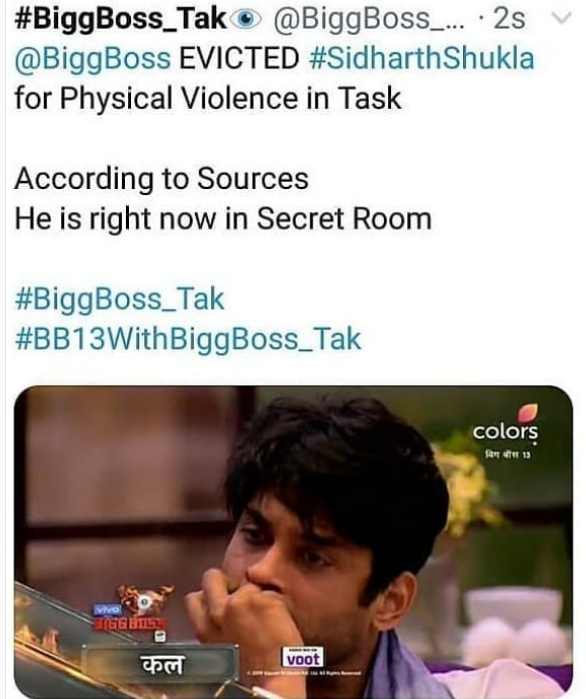Open the @BiggBoss mention
This screenshot has width=586, height=699.
tap(93, 59)
